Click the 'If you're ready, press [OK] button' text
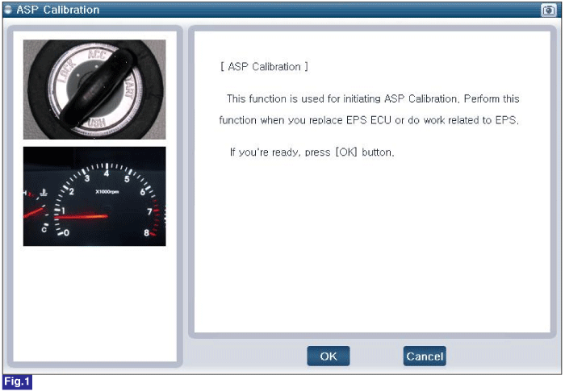Viewport: 565px width, 392px height. tap(312, 152)
